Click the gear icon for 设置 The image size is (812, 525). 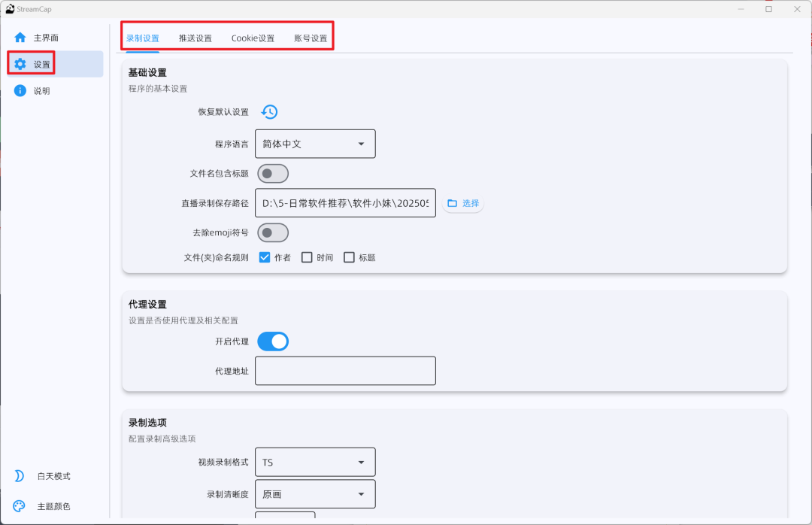pyautogui.click(x=20, y=65)
